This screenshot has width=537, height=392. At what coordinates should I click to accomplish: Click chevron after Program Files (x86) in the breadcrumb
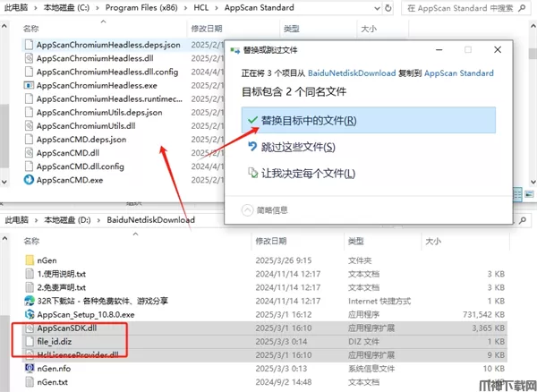click(x=185, y=8)
